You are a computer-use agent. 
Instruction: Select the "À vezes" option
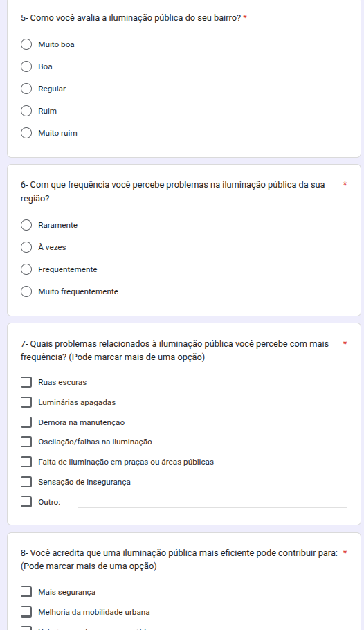26,247
